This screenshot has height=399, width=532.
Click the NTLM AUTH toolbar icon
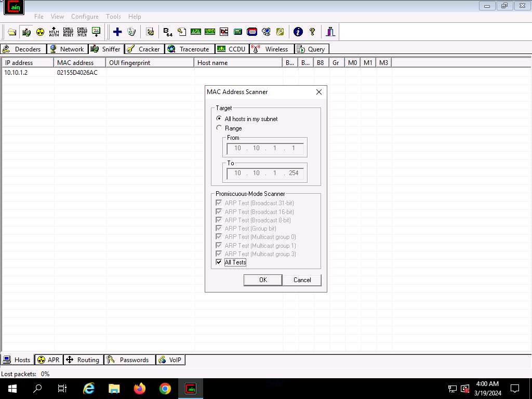54,32
